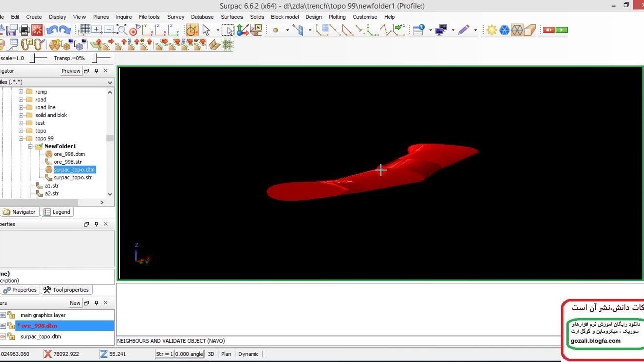Click the Save (floppy disk) toolbar icon
The width and height of the screenshot is (644, 362).
tap(12, 30)
